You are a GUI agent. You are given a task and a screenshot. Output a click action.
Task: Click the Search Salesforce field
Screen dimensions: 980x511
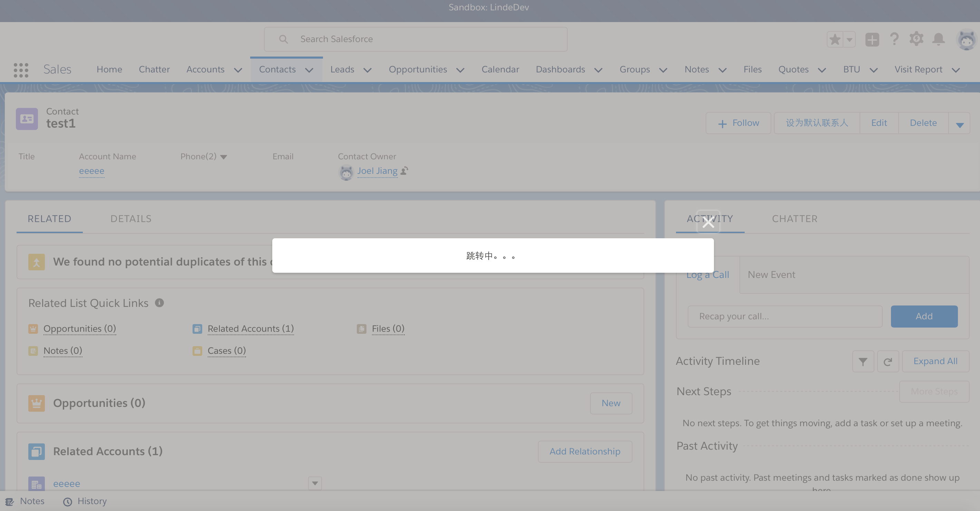tap(415, 39)
